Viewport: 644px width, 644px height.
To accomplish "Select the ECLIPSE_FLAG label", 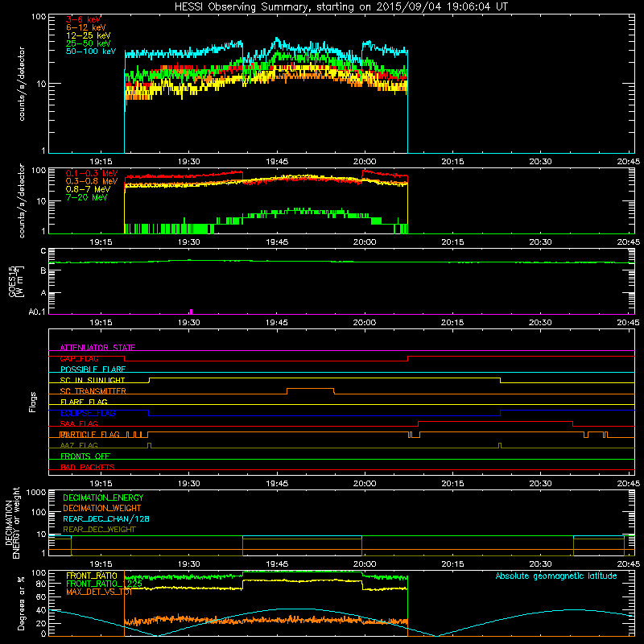I will click(x=88, y=413).
